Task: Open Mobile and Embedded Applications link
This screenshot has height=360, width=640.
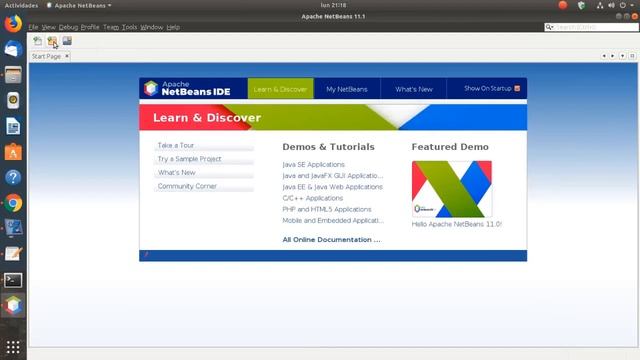Action: click(x=333, y=220)
